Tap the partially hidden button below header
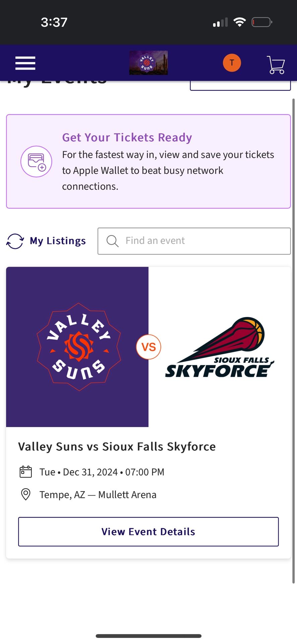 240,87
